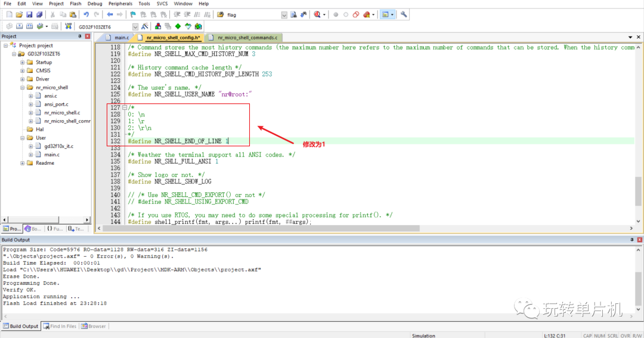Screen dimensions: 644x338
Task: Insert a breakpoint red dot icon
Action: click(x=336, y=14)
